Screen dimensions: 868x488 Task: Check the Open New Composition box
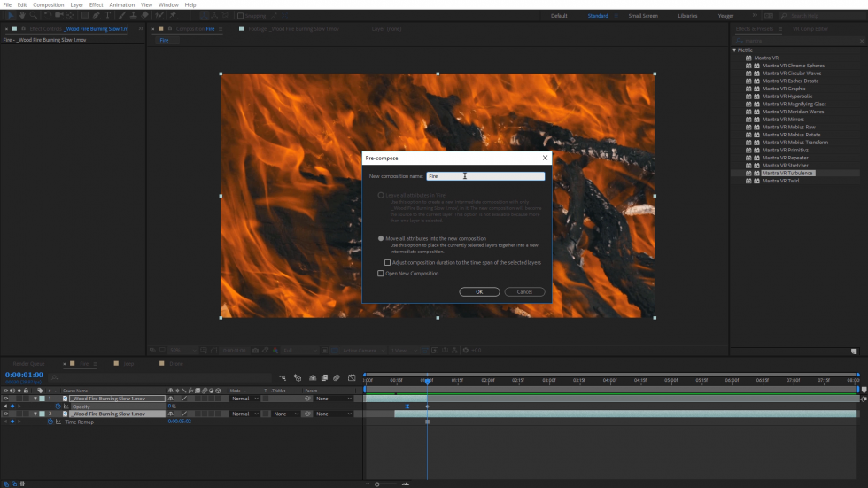point(382,274)
